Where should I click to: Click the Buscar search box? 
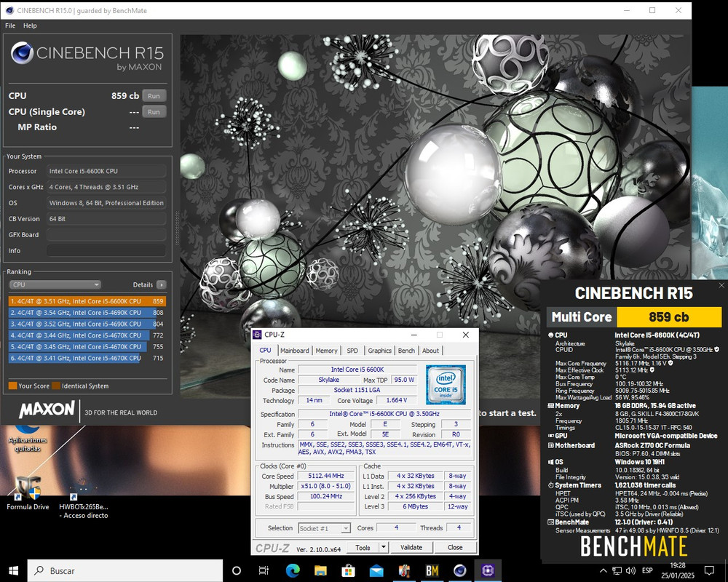125,571
